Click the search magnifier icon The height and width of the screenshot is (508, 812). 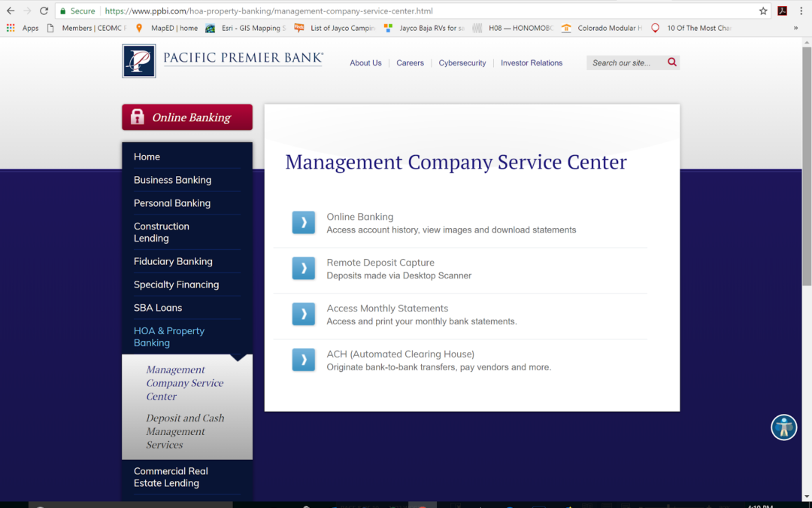click(x=672, y=62)
